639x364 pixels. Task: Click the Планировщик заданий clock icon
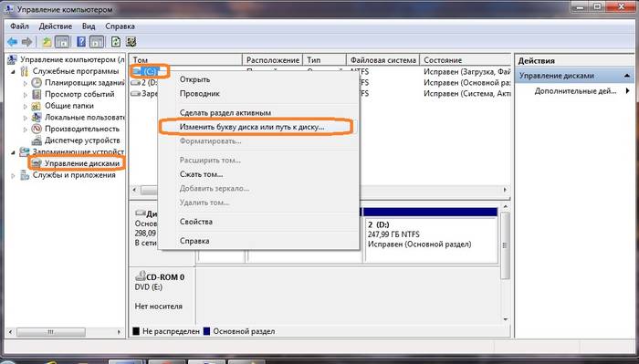[37, 83]
